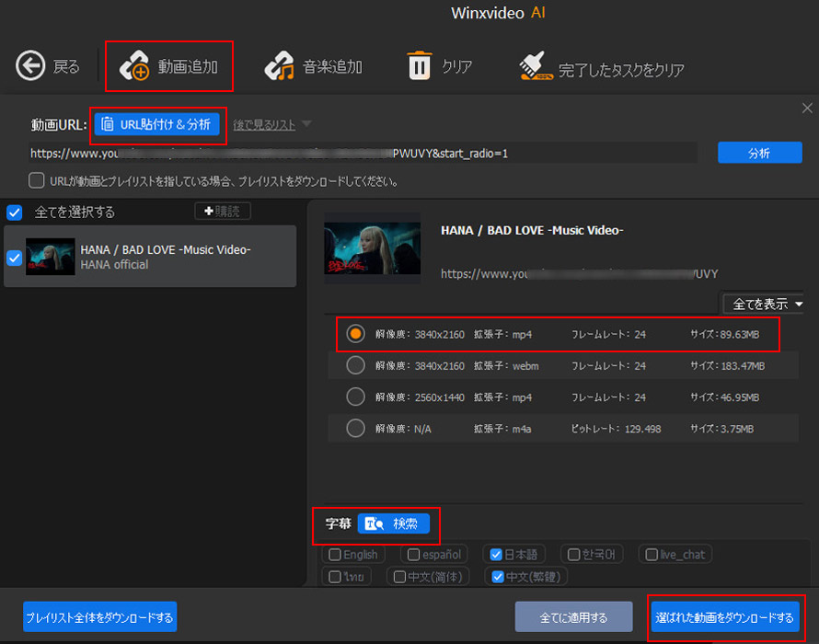Click the 動画追加 add video icon
819x644 pixels.
pos(134,67)
